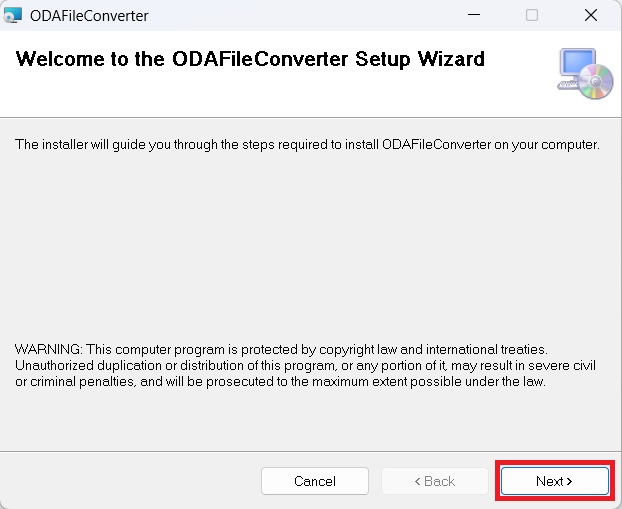Image resolution: width=622 pixels, height=509 pixels.
Task: Click the Welcome to Setup Wizard heading
Action: pos(250,59)
